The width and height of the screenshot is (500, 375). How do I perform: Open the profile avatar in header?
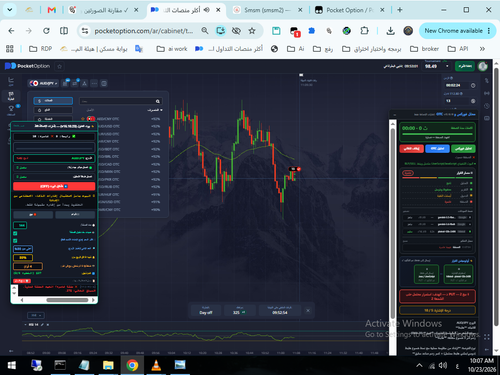[x=483, y=66]
